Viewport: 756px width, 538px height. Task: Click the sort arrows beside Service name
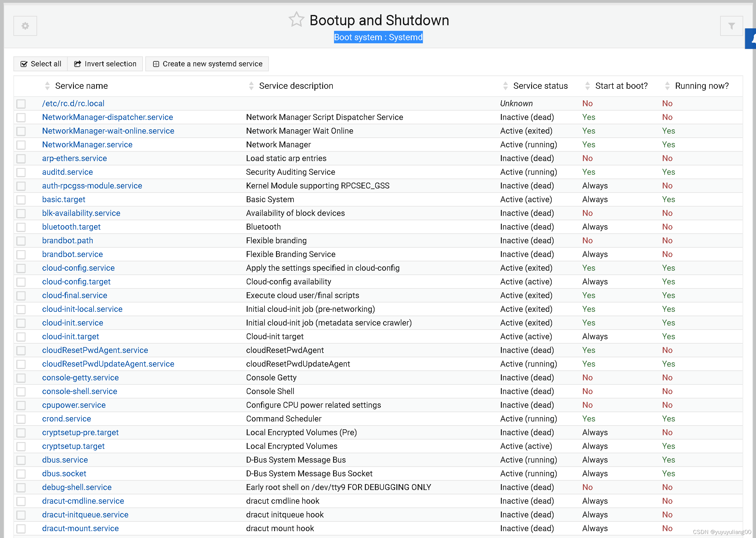click(47, 85)
